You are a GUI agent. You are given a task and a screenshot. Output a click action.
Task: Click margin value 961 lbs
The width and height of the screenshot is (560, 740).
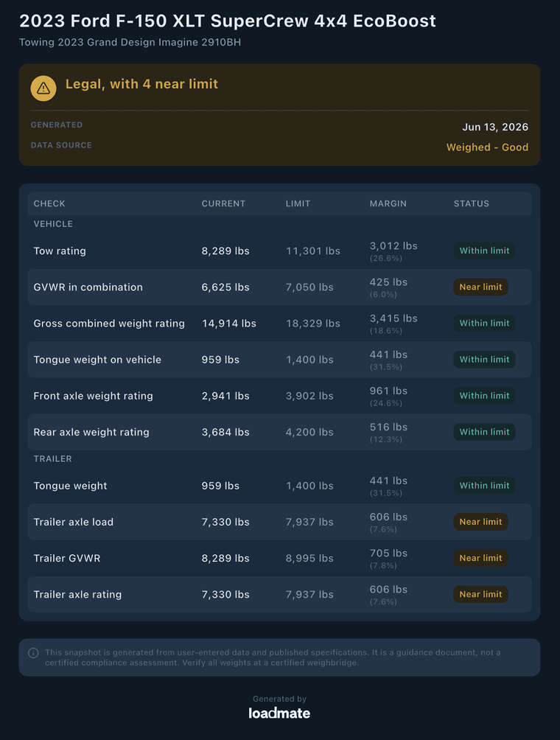[389, 391]
